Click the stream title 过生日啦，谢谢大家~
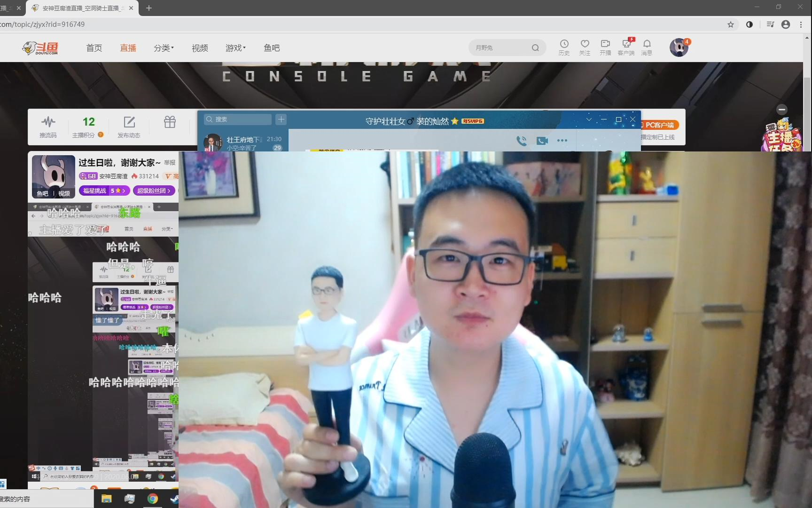 tap(119, 163)
